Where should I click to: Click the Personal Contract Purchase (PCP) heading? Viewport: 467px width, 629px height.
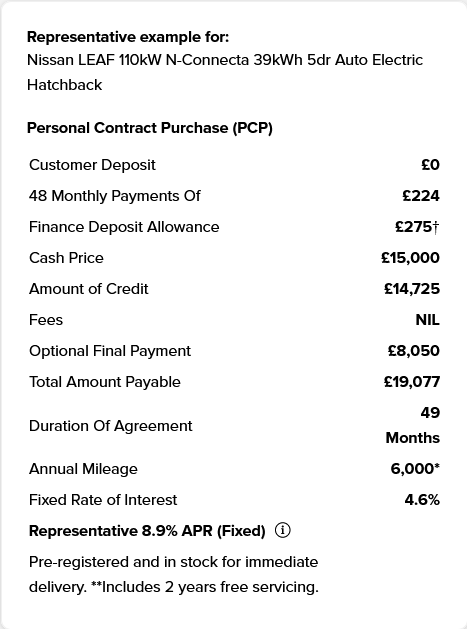[x=150, y=128]
